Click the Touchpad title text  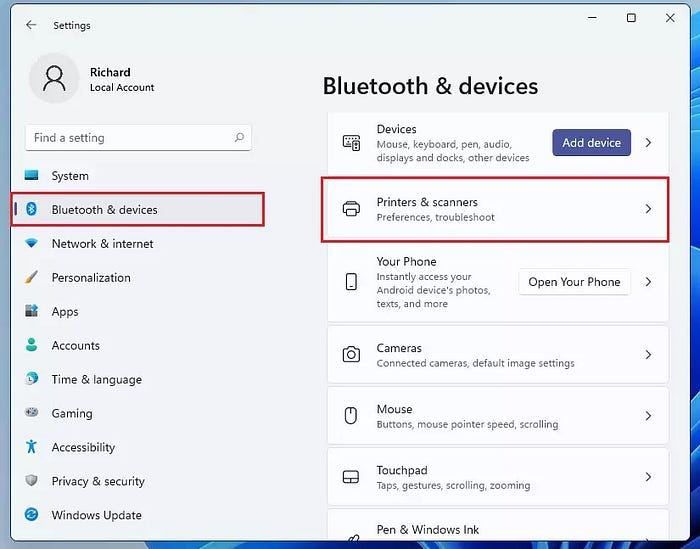point(402,470)
